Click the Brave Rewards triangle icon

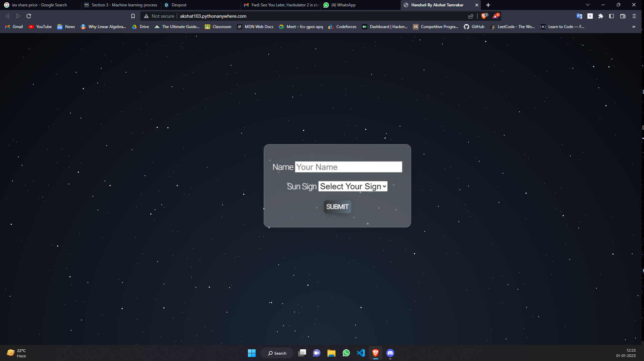point(496,16)
